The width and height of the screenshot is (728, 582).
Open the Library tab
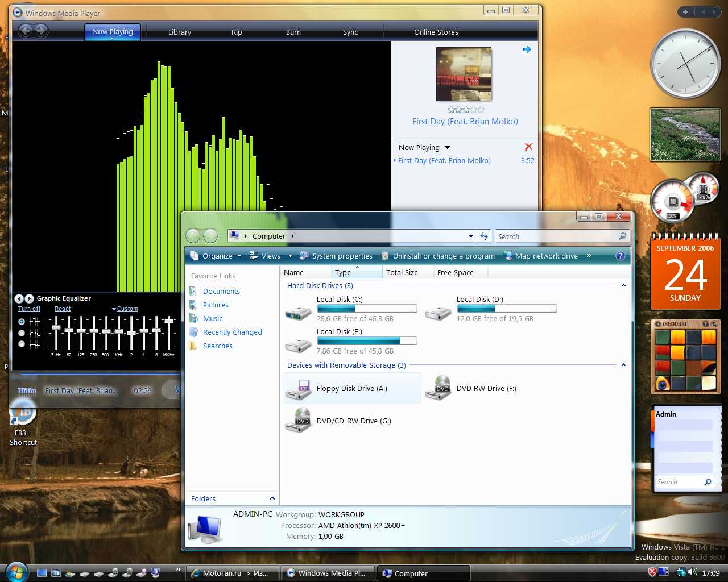tap(180, 32)
